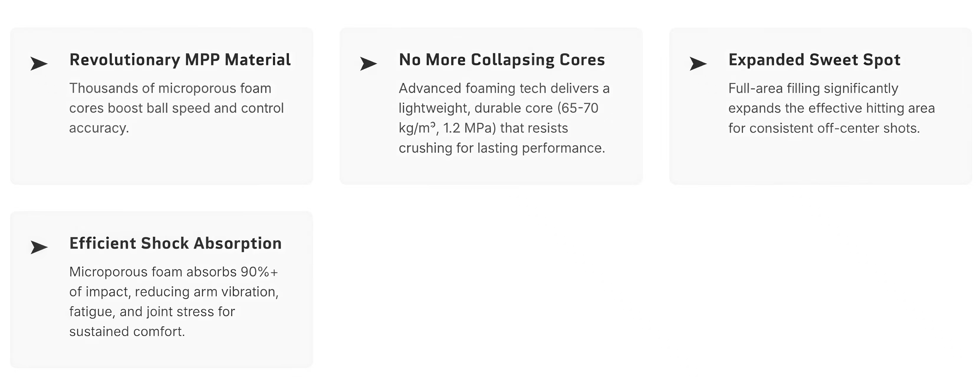Viewport: 980px width, 377px height.
Task: Click the arrow icon beside Efficient Shock Absorption
Action: 39,247
